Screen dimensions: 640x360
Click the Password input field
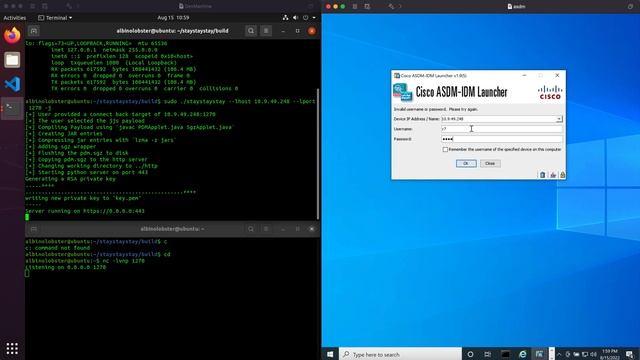(502, 139)
